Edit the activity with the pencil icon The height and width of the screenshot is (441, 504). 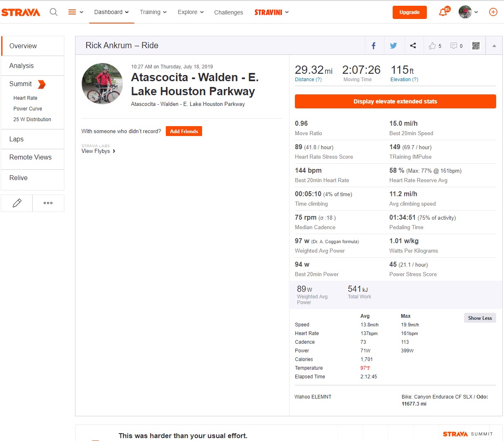coord(17,203)
